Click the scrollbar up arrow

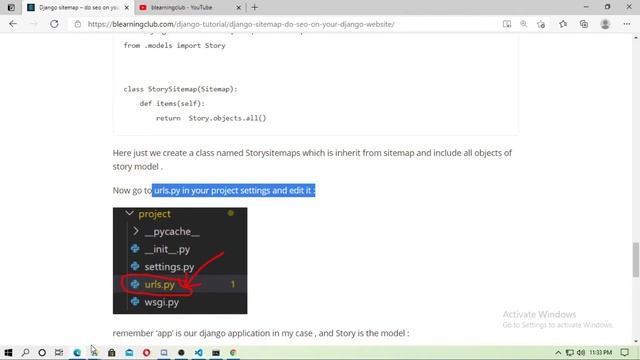pos(636,38)
